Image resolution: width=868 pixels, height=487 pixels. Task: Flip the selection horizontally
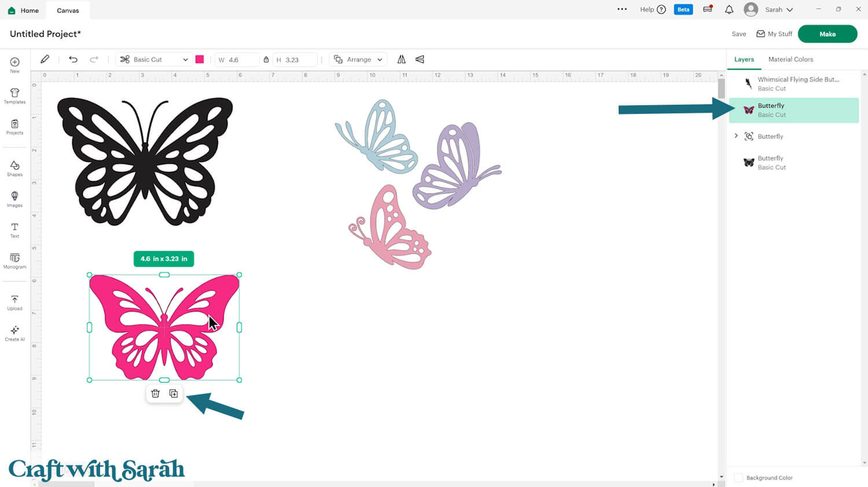[x=402, y=60]
